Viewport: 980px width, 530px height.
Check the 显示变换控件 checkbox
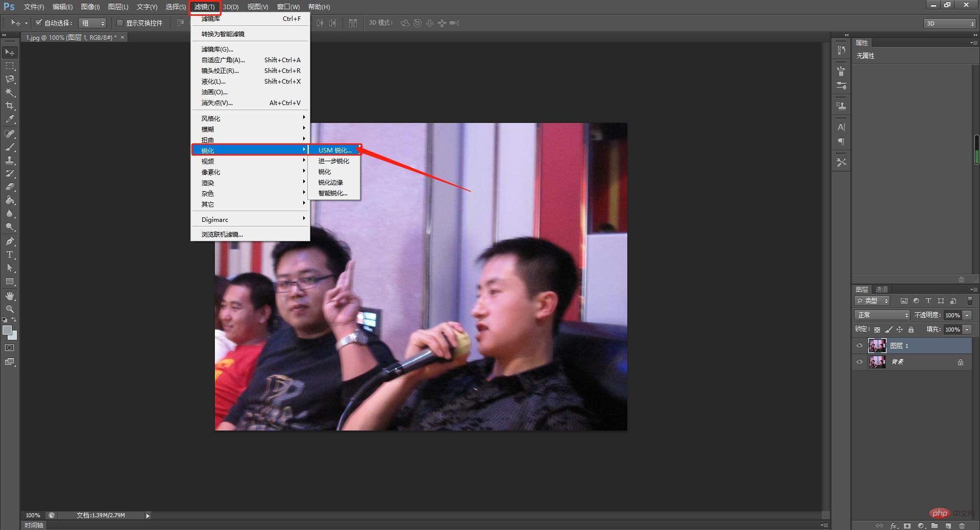pyautogui.click(x=120, y=23)
